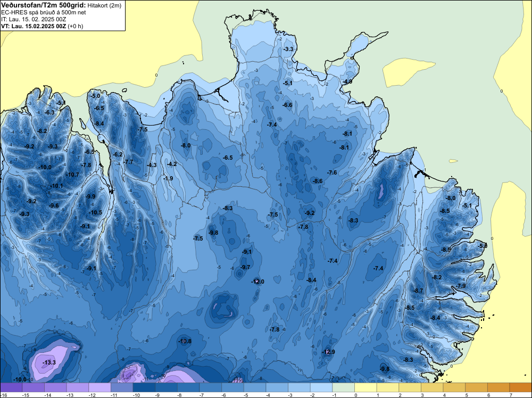Click the '-14' legend scale number

[47, 395]
